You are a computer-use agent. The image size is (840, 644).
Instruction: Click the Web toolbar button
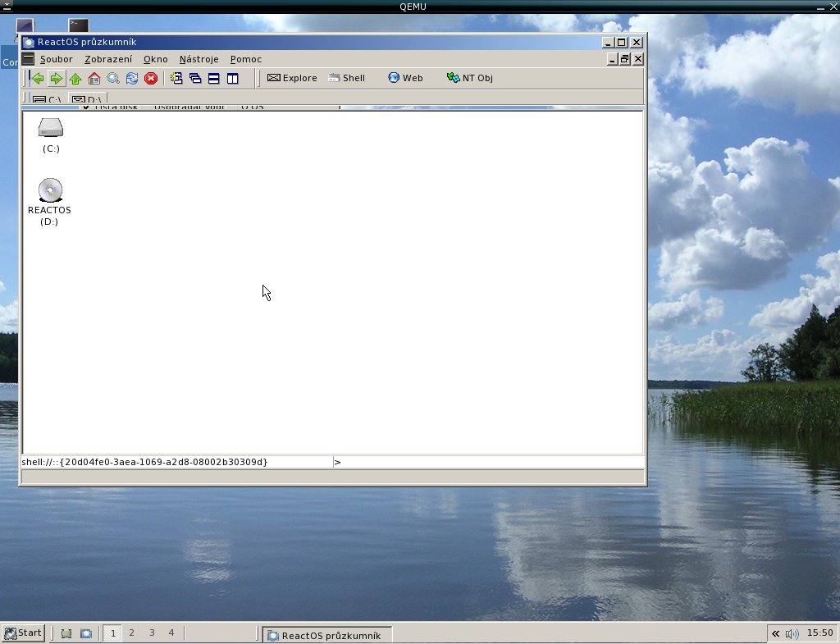[x=405, y=78]
